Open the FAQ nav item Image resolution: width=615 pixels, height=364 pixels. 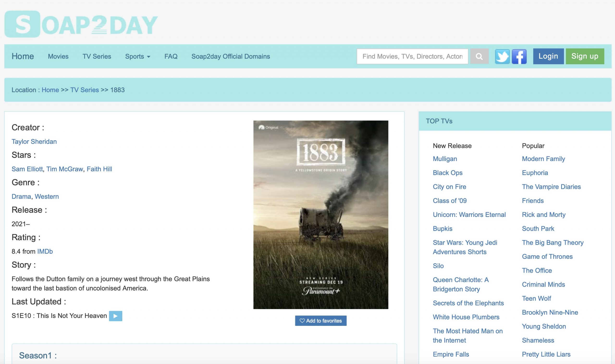[x=171, y=56]
